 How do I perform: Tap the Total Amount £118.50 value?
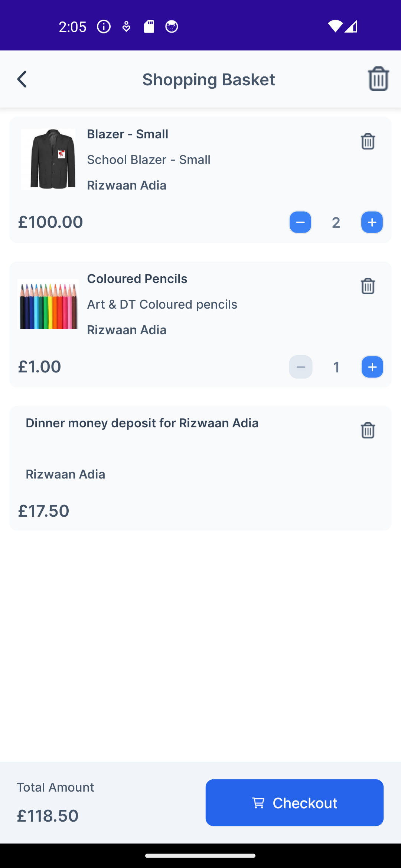click(x=48, y=816)
